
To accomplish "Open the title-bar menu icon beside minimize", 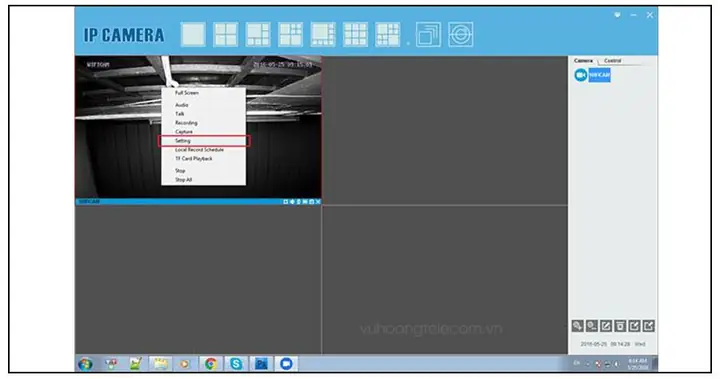I will (617, 15).
